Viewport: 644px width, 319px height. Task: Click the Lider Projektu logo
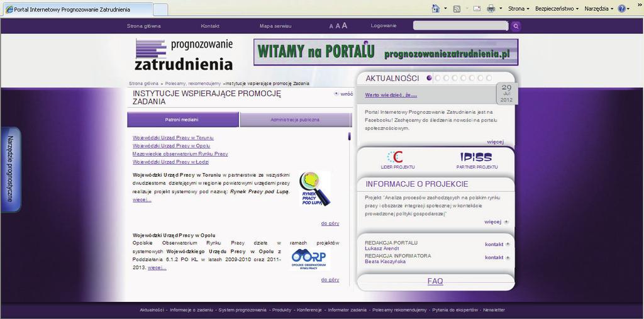coord(396,157)
